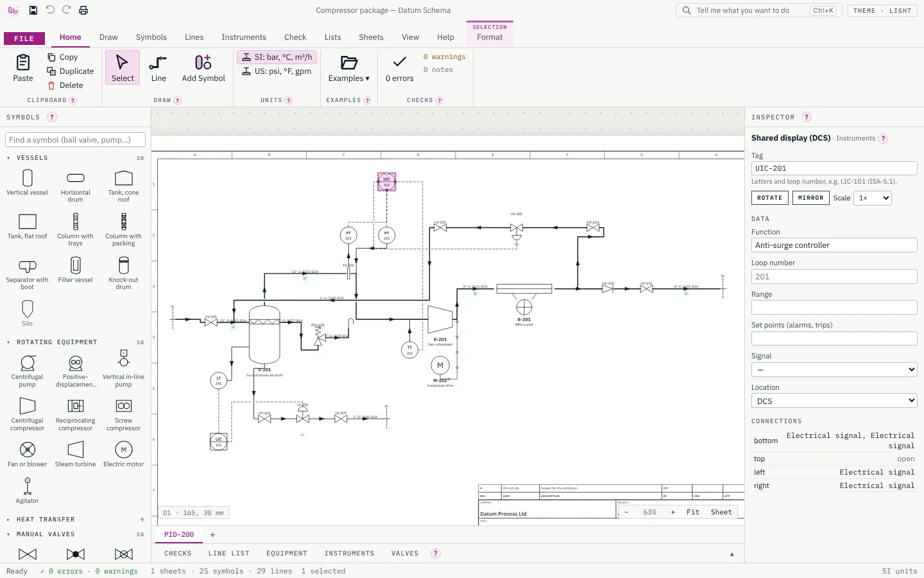
Task: Activate the Line drawing tool
Action: (x=158, y=68)
